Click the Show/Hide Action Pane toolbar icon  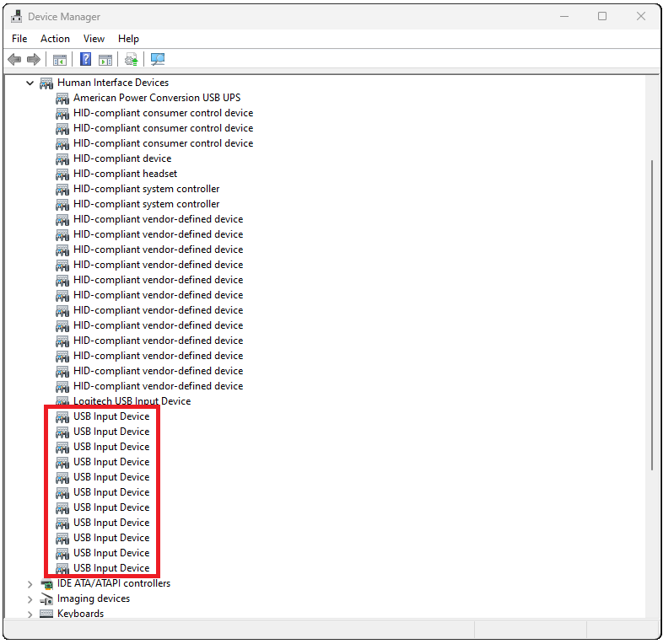pyautogui.click(x=105, y=60)
